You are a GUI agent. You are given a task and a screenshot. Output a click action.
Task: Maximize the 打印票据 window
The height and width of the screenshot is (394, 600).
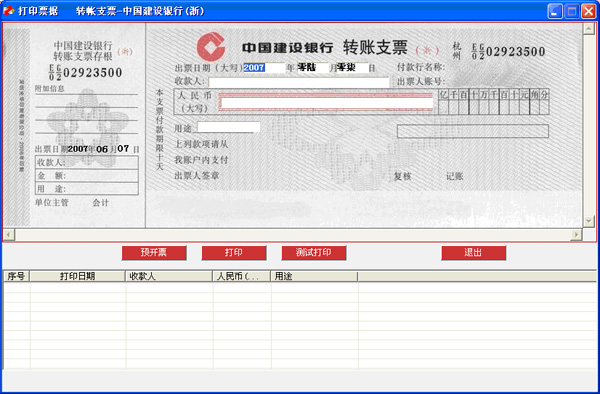tap(572, 11)
